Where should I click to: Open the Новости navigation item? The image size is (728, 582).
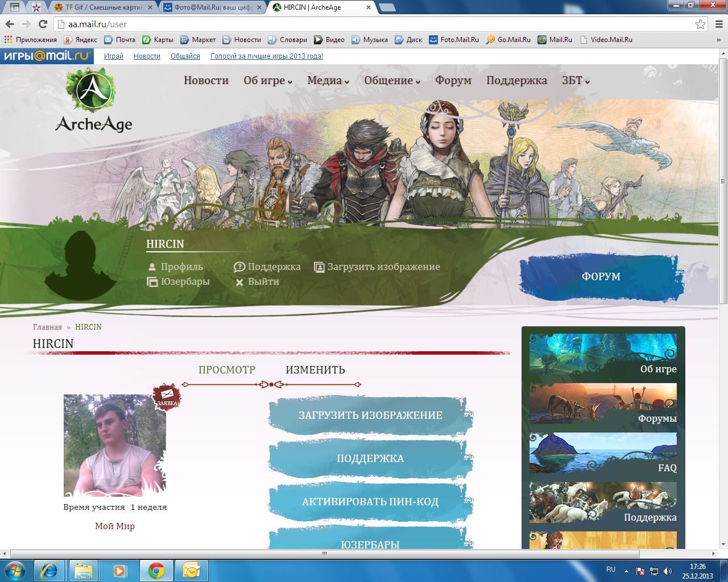click(206, 81)
